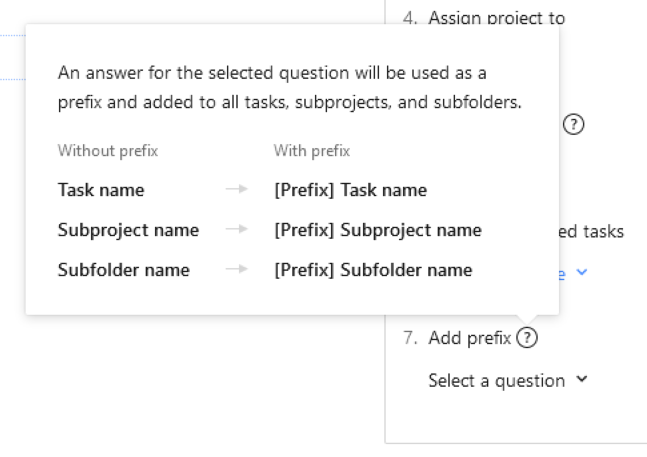Image resolution: width=647 pixels, height=457 pixels.
Task: Click the 'Without prefix' column header
Action: coord(108,152)
